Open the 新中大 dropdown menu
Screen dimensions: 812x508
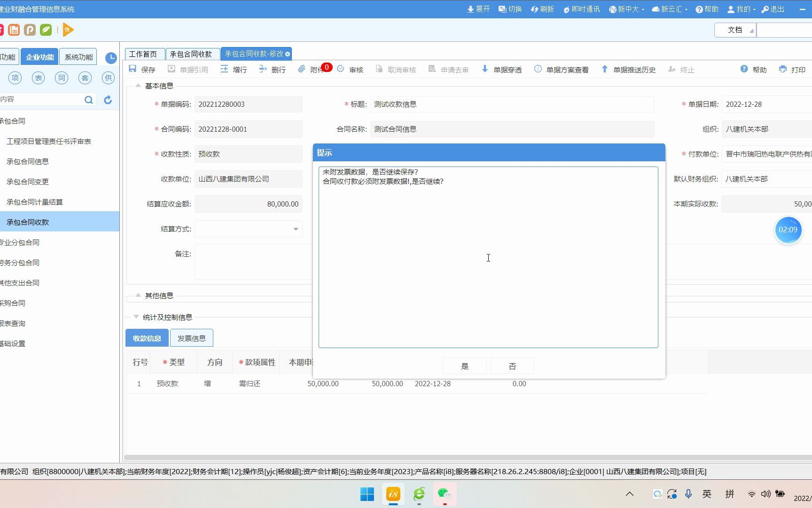pos(626,9)
